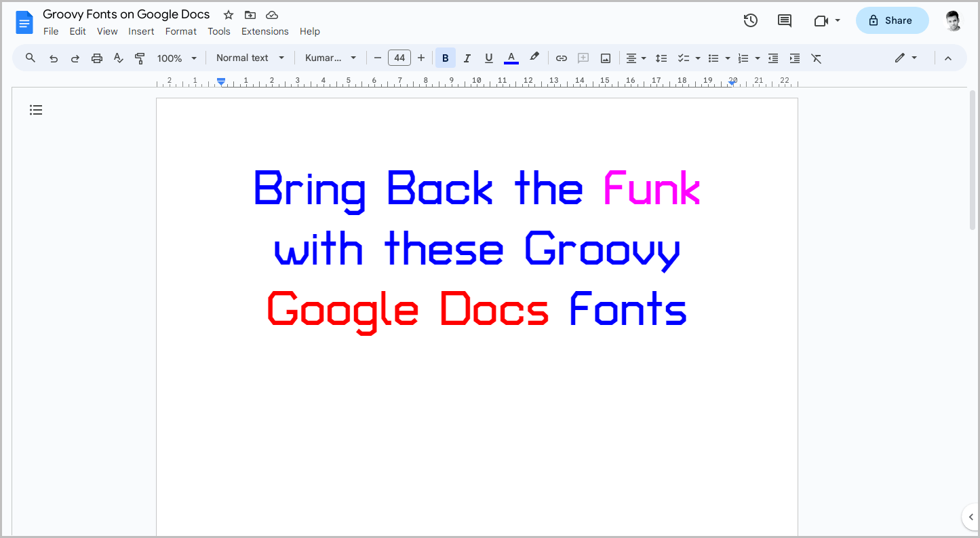980x538 pixels.
Task: Expand the Normal text style dropdown
Action: tap(249, 58)
